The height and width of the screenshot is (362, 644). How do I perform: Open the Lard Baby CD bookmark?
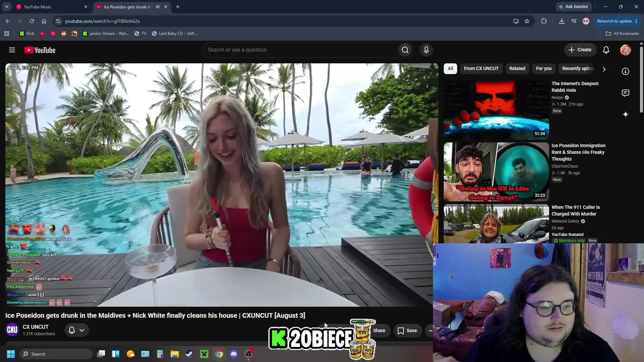[174, 34]
